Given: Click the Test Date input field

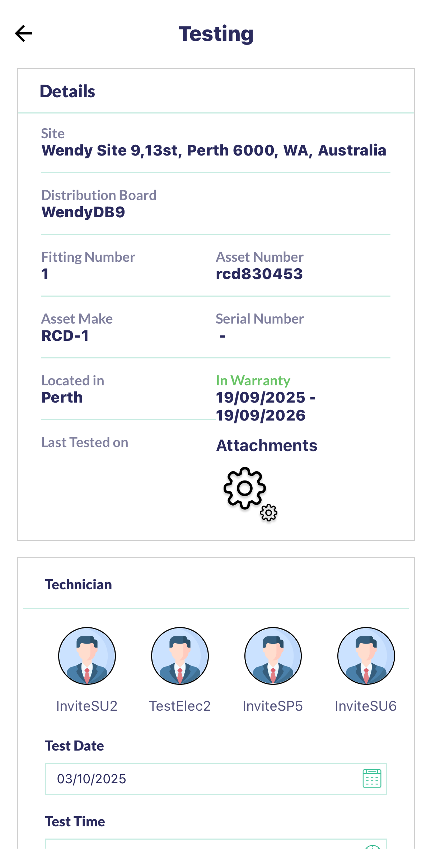Looking at the screenshot, I should [201, 779].
